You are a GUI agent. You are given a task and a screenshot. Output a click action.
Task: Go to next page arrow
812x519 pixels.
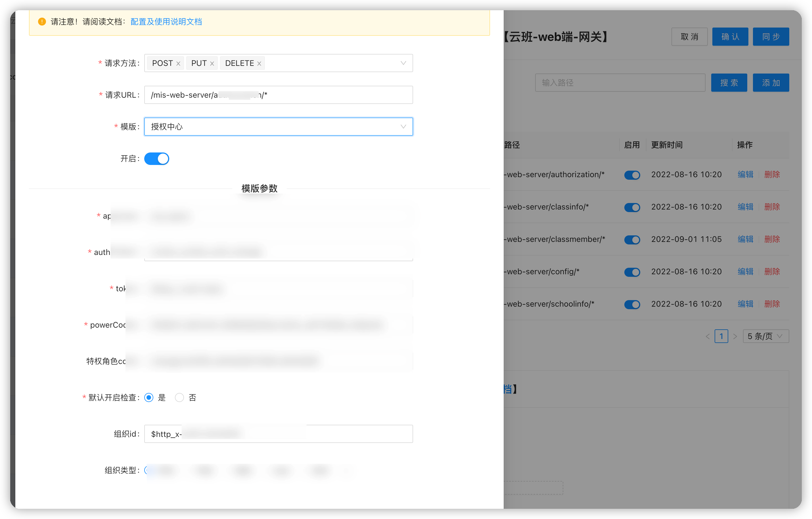[735, 336]
